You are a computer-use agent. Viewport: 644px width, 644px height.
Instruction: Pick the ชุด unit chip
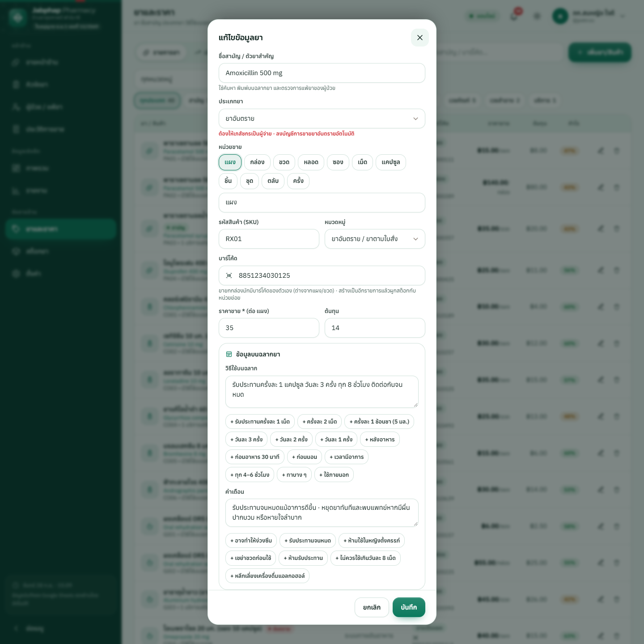pos(250,181)
